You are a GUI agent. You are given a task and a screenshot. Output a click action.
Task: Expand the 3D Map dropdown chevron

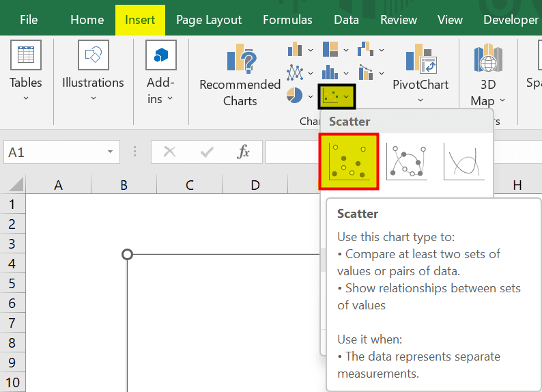[502, 100]
